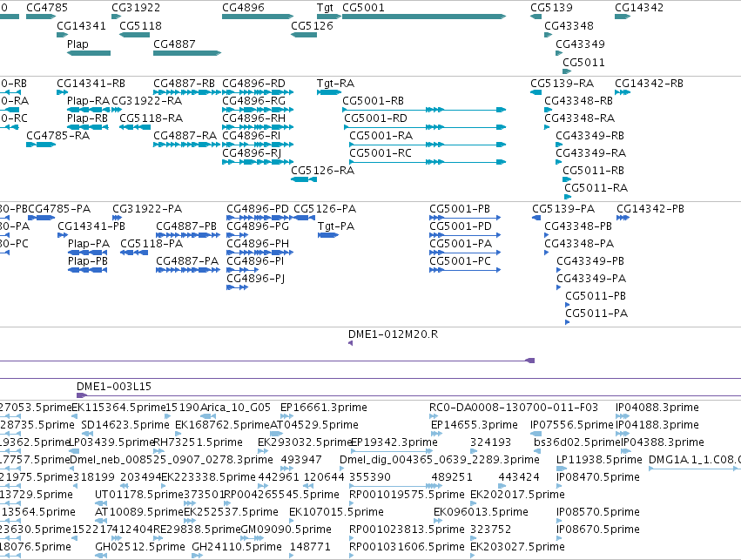Select protein label CG5001-PC

click(460, 261)
